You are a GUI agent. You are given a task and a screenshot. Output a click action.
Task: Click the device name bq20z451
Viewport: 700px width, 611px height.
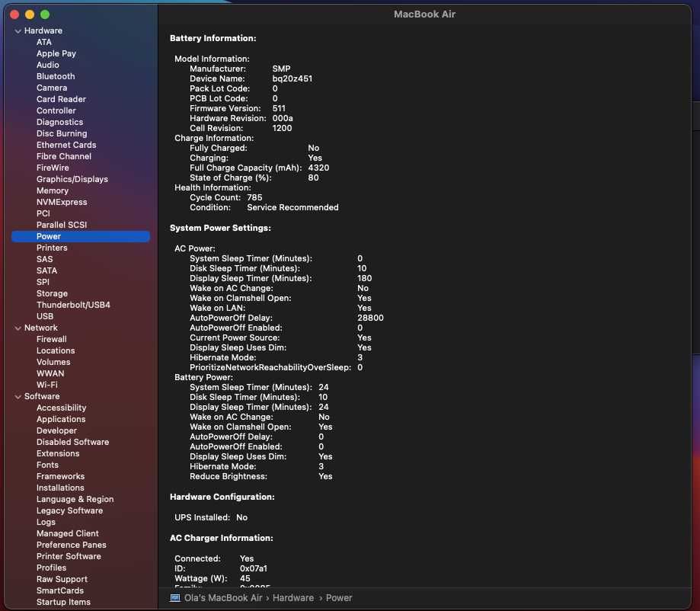[292, 78]
